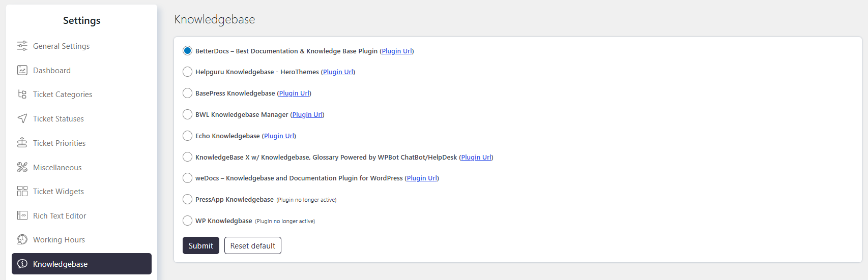Select PressApp Knowledgebase radio option

click(x=187, y=199)
